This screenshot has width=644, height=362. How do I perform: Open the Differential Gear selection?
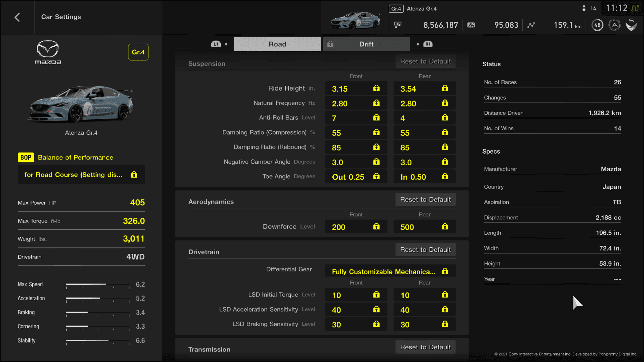click(390, 271)
